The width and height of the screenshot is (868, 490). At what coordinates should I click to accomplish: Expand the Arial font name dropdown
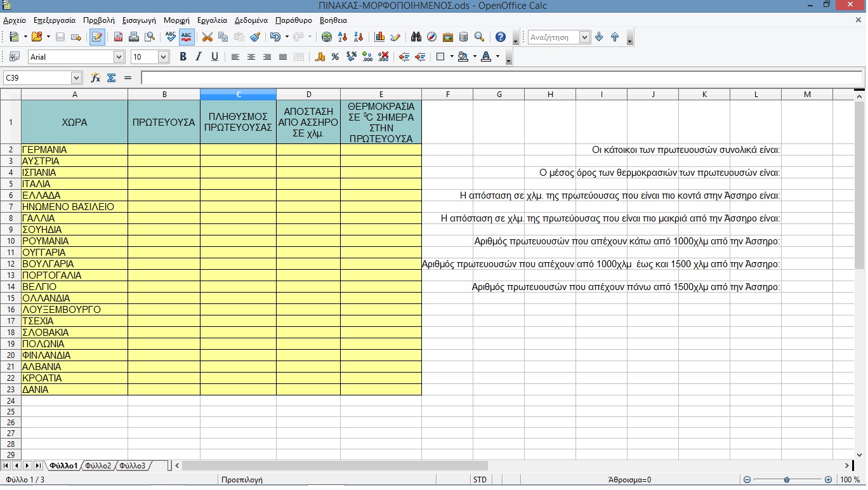click(119, 56)
